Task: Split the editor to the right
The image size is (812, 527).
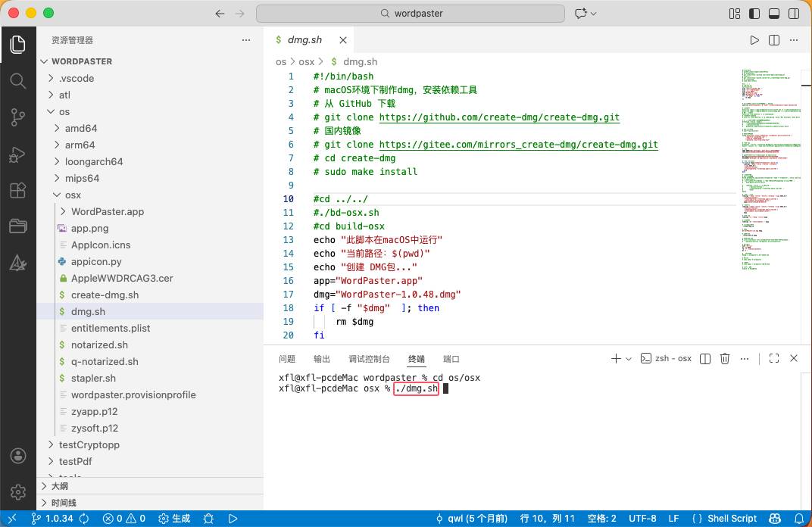Action: pos(774,40)
